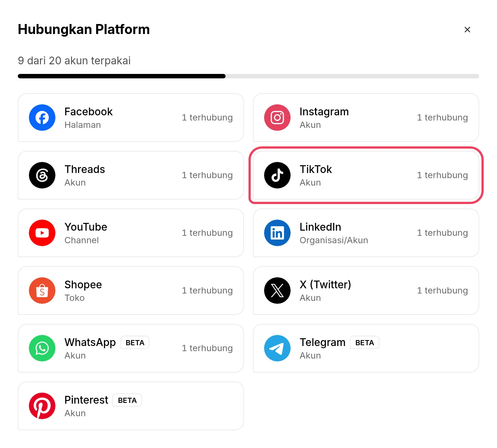This screenshot has width=497, height=448.
Task: Choose the Threads platform name
Action: click(85, 169)
